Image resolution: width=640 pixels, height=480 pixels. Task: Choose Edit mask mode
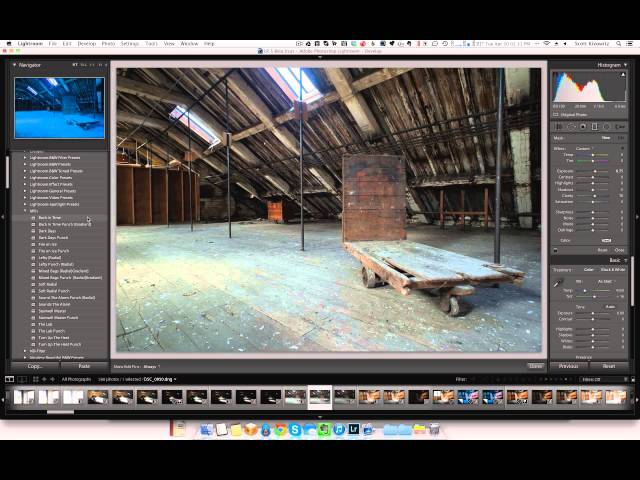[x=620, y=138]
